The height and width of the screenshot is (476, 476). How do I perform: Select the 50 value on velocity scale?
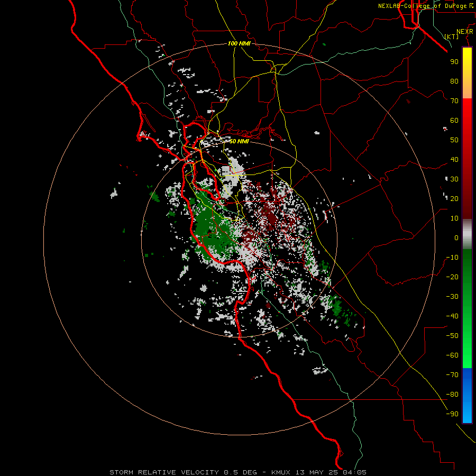454,140
